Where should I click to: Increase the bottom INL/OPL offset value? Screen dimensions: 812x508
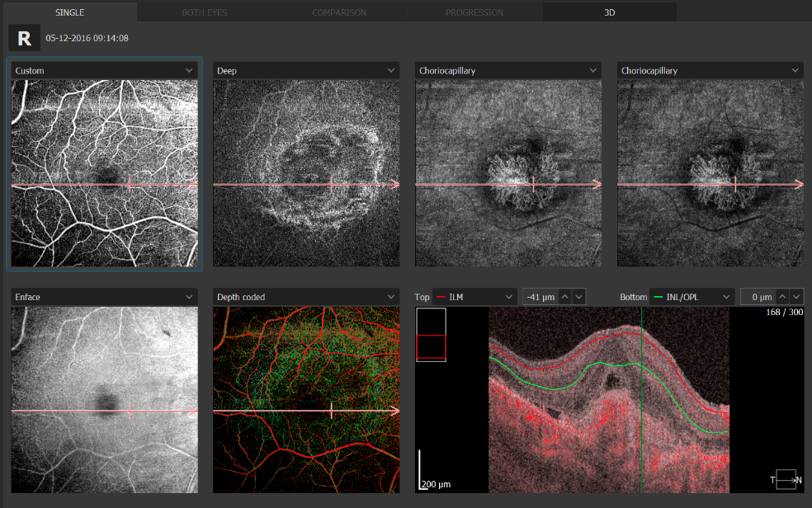[x=783, y=297]
